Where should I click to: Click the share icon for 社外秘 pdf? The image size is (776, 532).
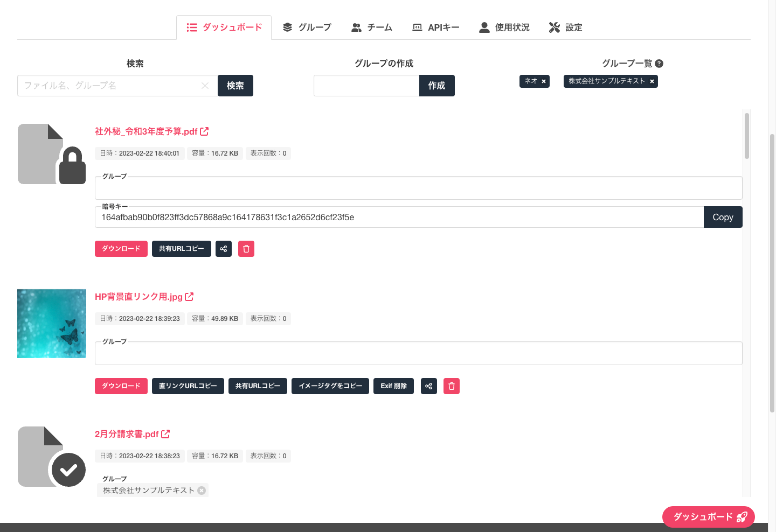pyautogui.click(x=224, y=249)
